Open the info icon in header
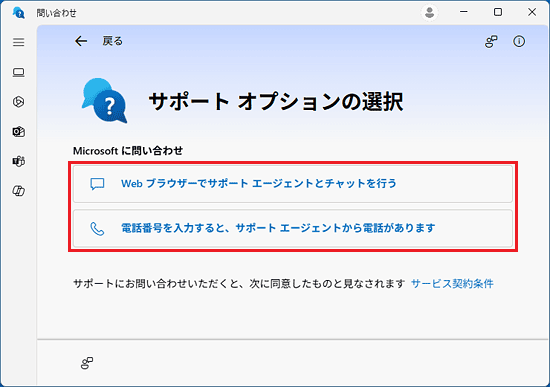This screenshot has width=550, height=387. pos(519,41)
